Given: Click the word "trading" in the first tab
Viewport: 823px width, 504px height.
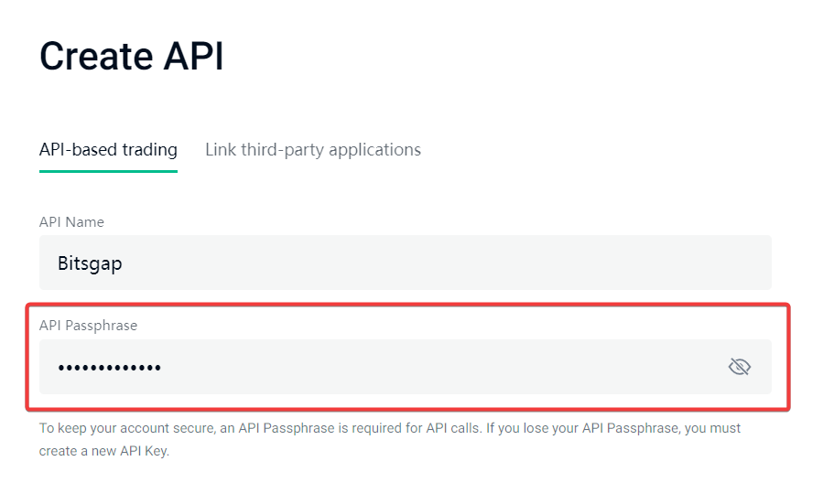Looking at the screenshot, I should point(148,149).
